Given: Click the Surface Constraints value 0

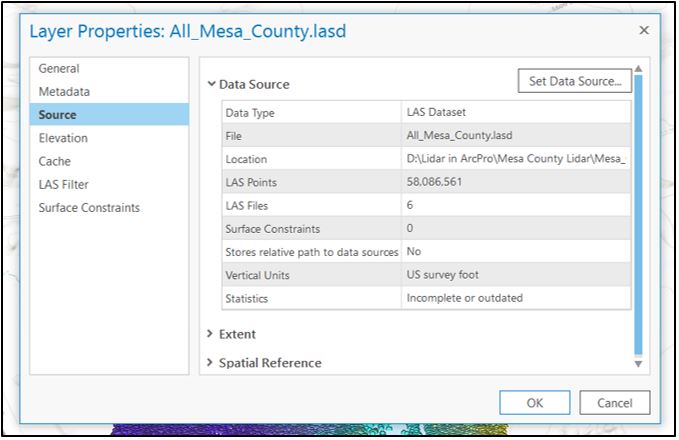Looking at the screenshot, I should pyautogui.click(x=516, y=228).
